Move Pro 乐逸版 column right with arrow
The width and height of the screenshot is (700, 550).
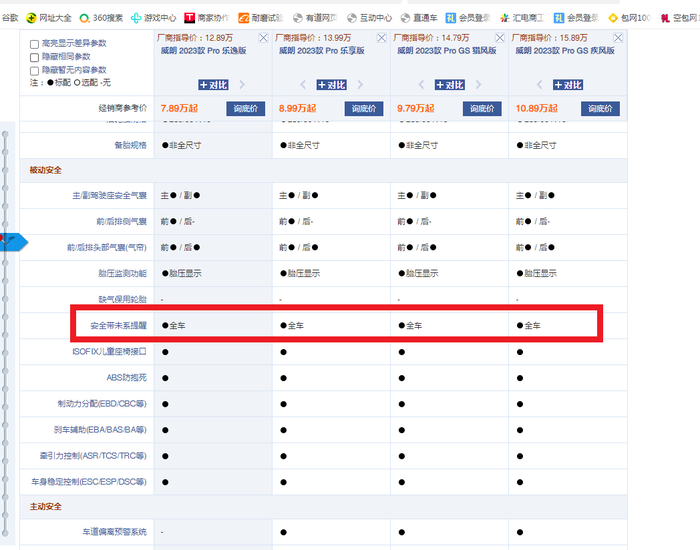(x=242, y=85)
